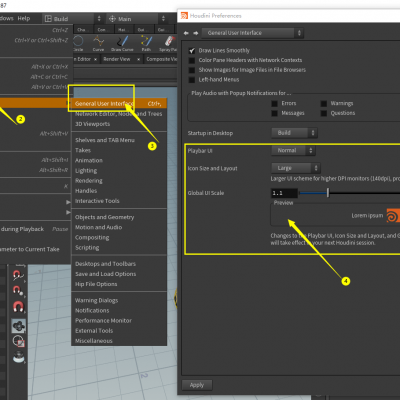Click the Houdini logo in preferences title bar
This screenshot has height=400, width=400.
coord(184,16)
